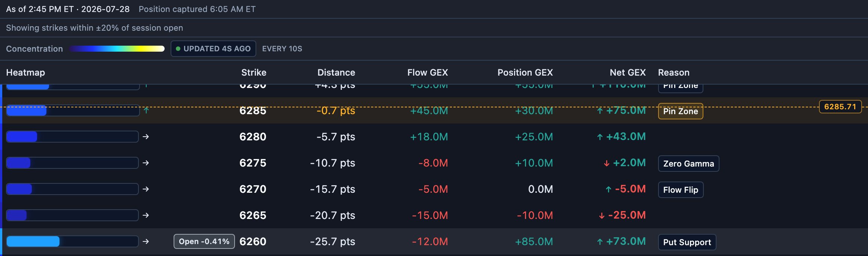Image resolution: width=868 pixels, height=256 pixels.
Task: Click the Open -0.41% badge
Action: [x=204, y=241]
